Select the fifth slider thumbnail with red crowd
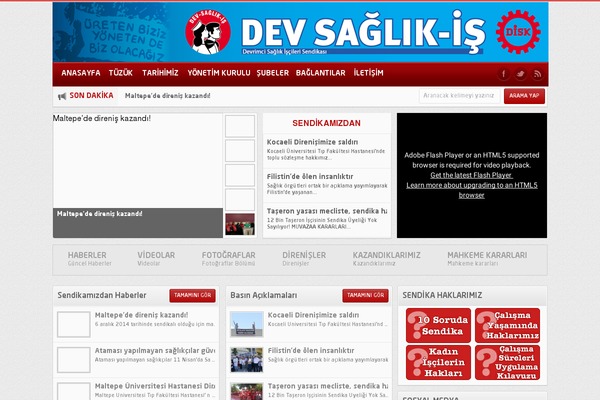 coord(240,224)
